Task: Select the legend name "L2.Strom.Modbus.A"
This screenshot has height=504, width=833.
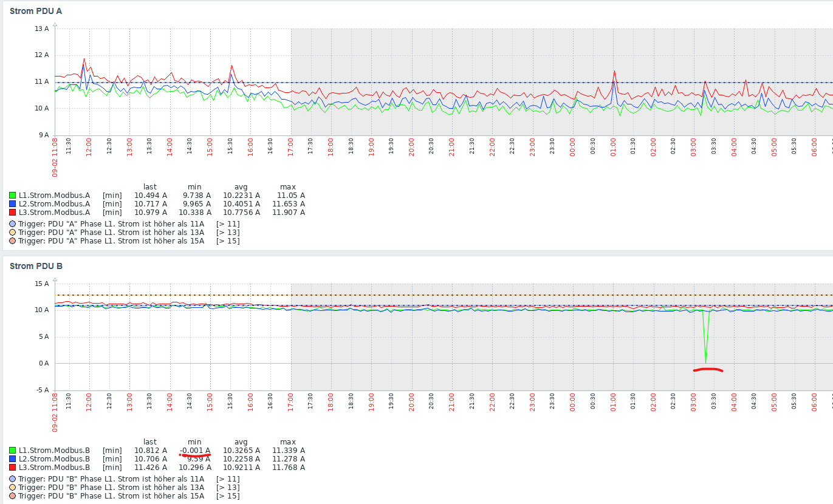Action: [x=54, y=204]
